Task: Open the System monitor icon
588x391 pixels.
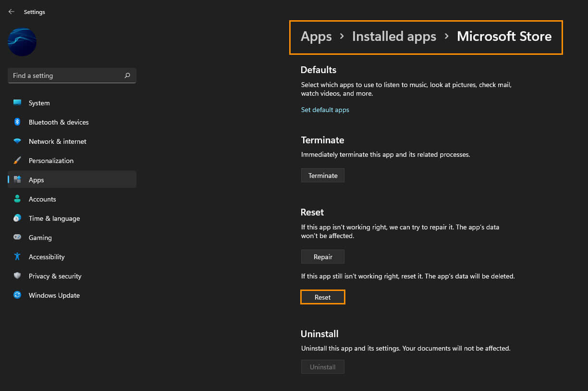Action: pos(17,103)
